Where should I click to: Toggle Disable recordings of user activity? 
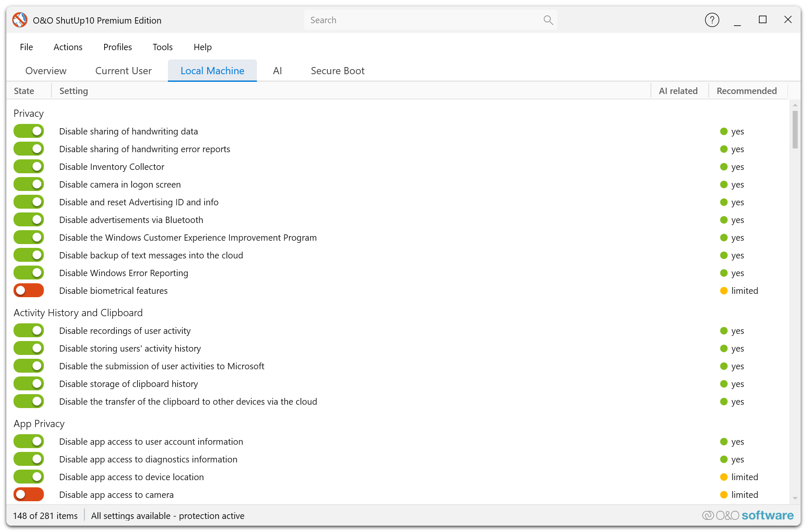click(29, 330)
